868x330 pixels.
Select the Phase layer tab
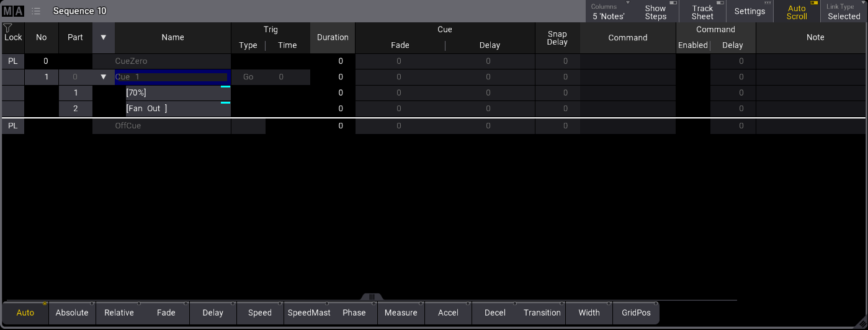pyautogui.click(x=354, y=313)
